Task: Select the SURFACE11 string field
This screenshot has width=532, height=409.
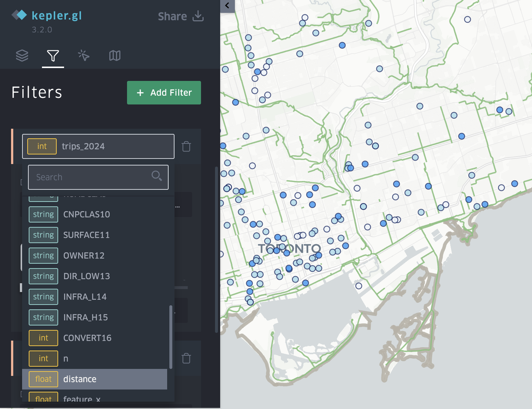Action: 86,235
